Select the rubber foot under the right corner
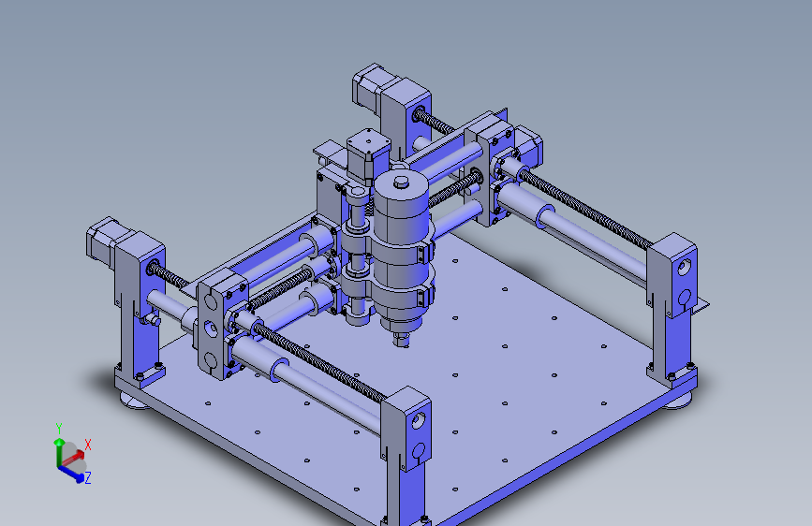Screen dimensions: 812x526 click(676, 401)
